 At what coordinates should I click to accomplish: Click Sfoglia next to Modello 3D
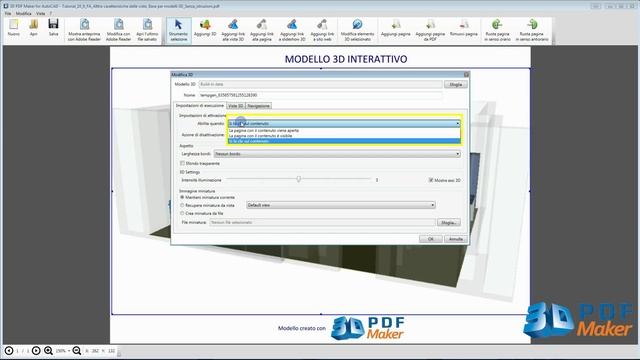[456, 84]
